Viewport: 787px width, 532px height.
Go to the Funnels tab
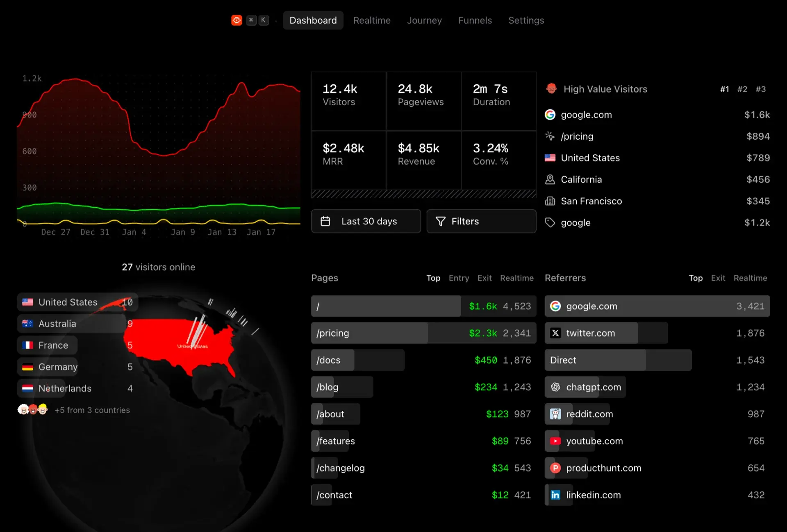[475, 20]
